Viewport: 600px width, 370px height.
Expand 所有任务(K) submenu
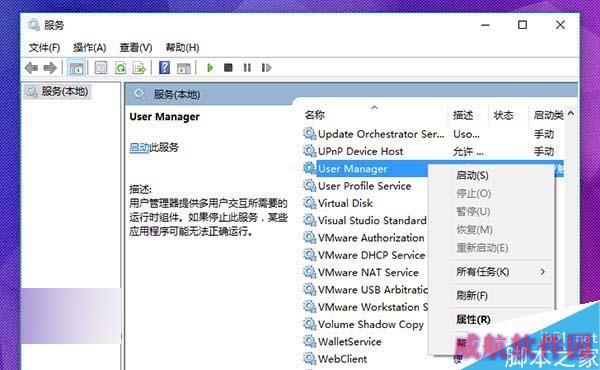(502, 272)
